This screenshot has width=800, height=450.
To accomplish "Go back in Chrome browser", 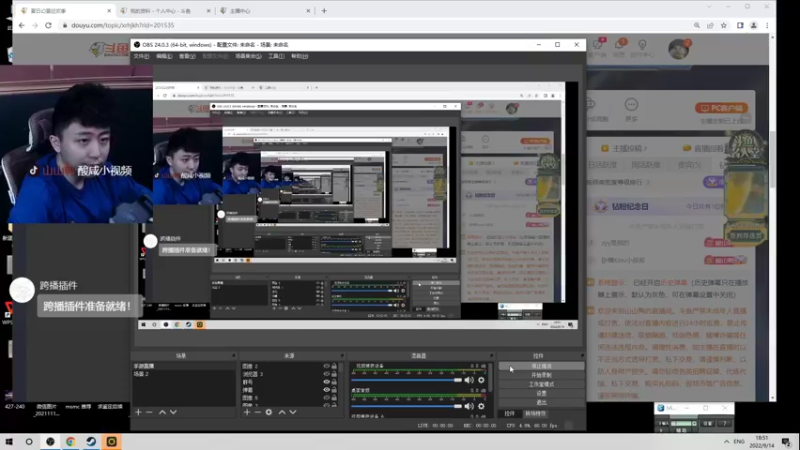I will (x=21, y=25).
